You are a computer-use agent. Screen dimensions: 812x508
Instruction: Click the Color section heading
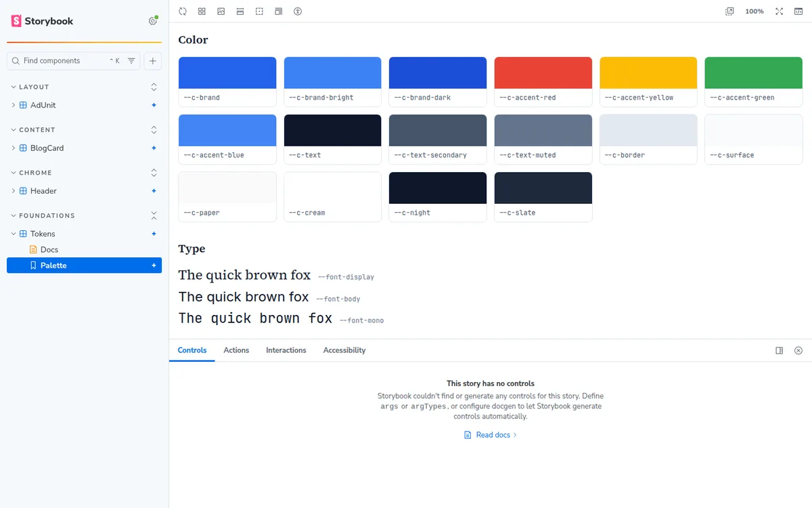(193, 40)
